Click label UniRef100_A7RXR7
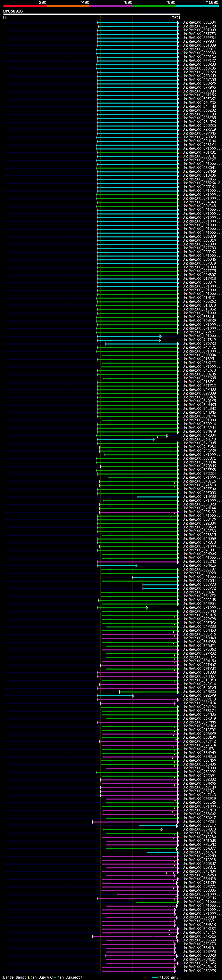222x980 pixels. pos(199,332)
